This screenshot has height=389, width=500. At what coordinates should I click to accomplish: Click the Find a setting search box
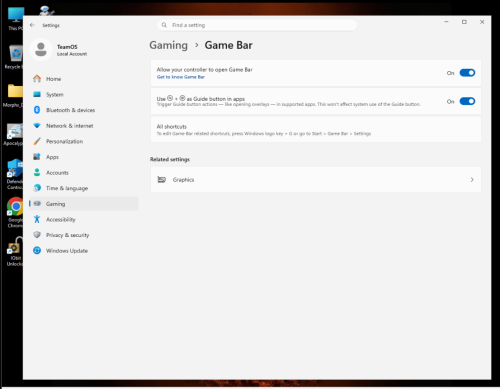(x=257, y=25)
